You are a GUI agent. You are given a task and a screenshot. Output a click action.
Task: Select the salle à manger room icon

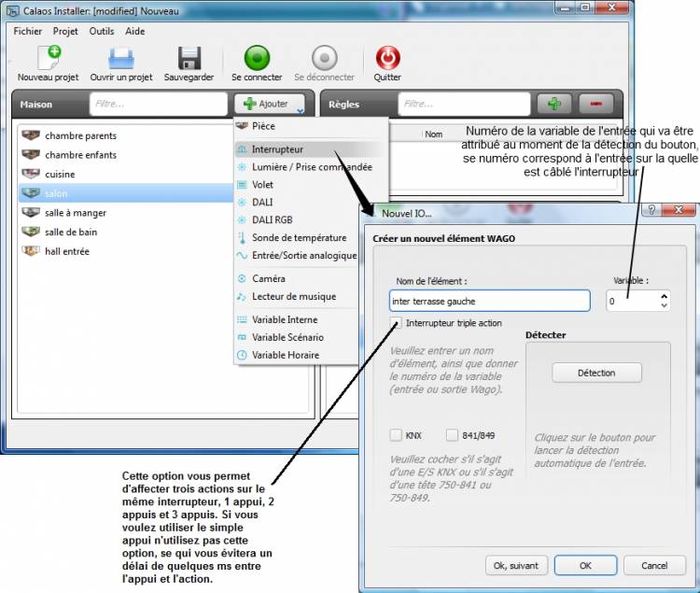coord(31,213)
